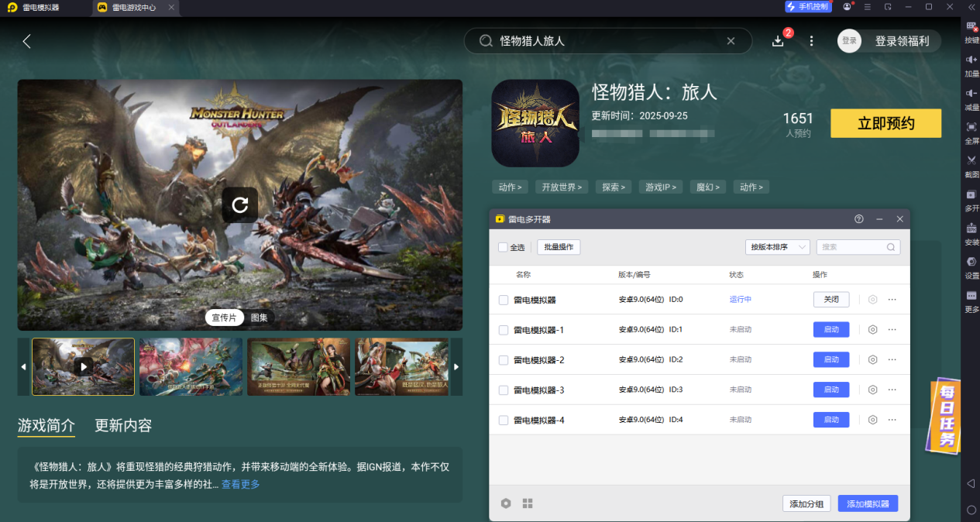The image size is (980, 522).
Task: Open more options for 雷电模拟器-4
Action: tap(892, 420)
